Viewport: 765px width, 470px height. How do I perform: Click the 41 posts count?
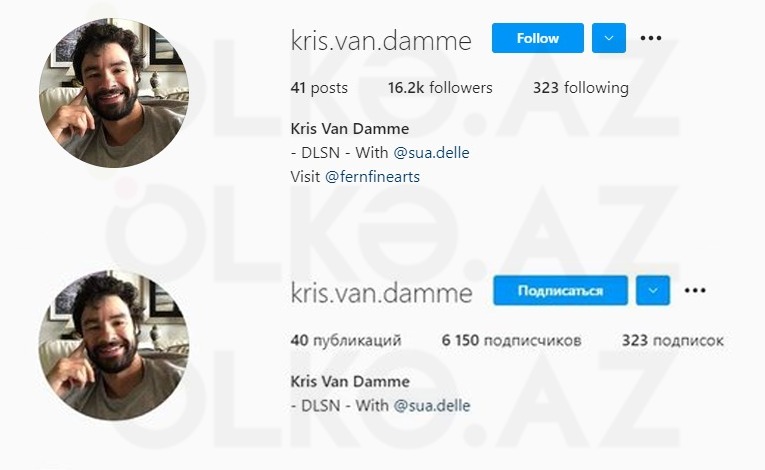coord(319,88)
